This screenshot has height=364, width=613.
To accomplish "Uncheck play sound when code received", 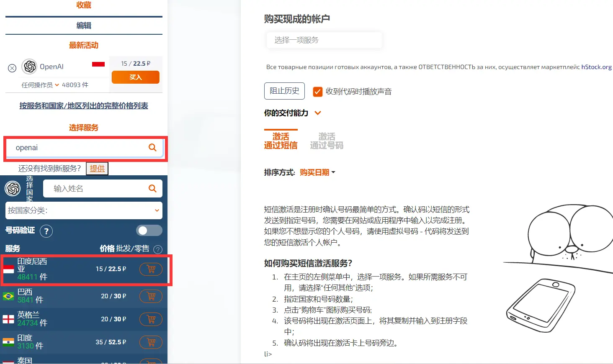I will pos(318,92).
